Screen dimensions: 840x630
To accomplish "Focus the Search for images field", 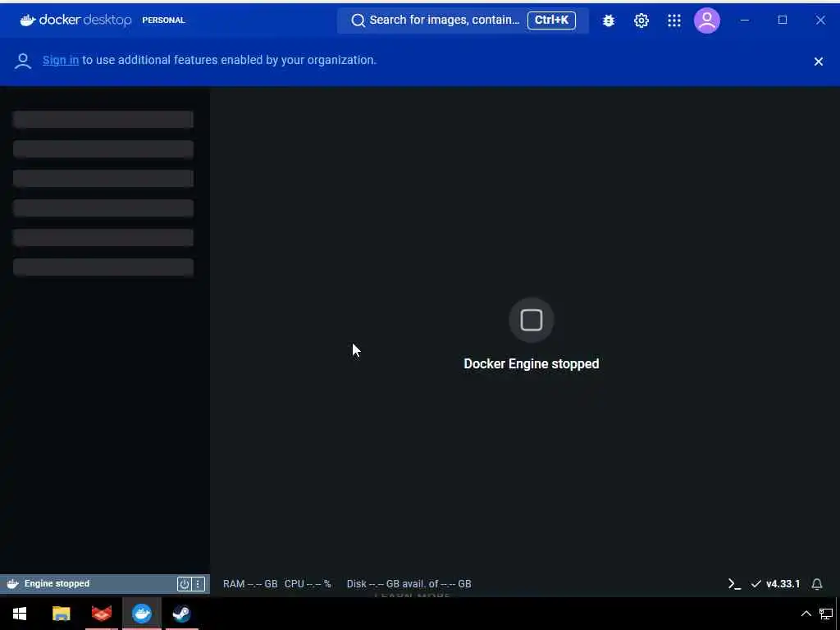I will pos(463,21).
